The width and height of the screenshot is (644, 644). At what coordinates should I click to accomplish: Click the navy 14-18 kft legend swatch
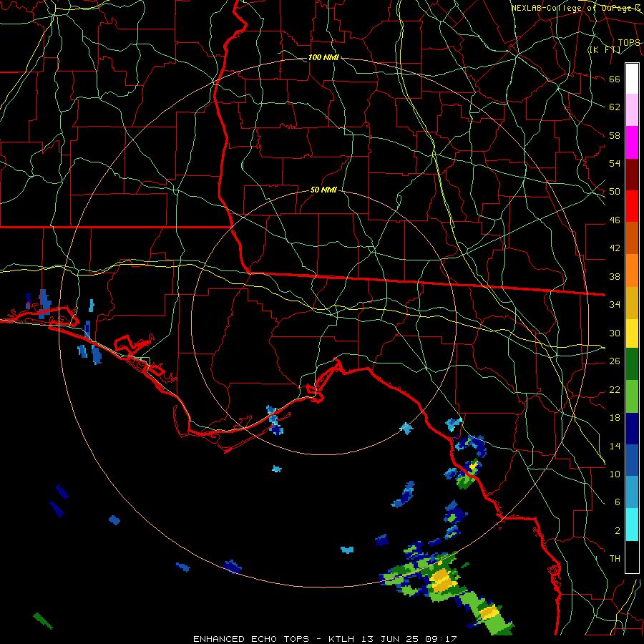(x=632, y=429)
